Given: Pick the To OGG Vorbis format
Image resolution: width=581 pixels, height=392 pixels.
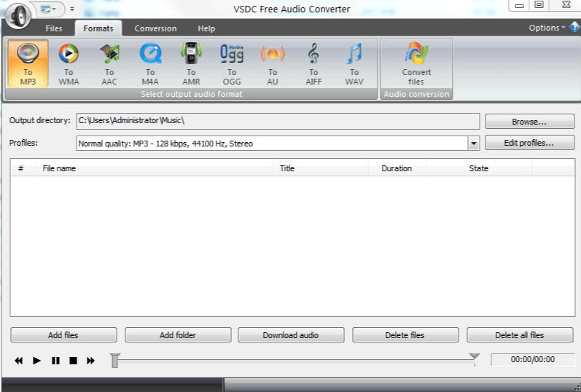Looking at the screenshot, I should (232, 63).
